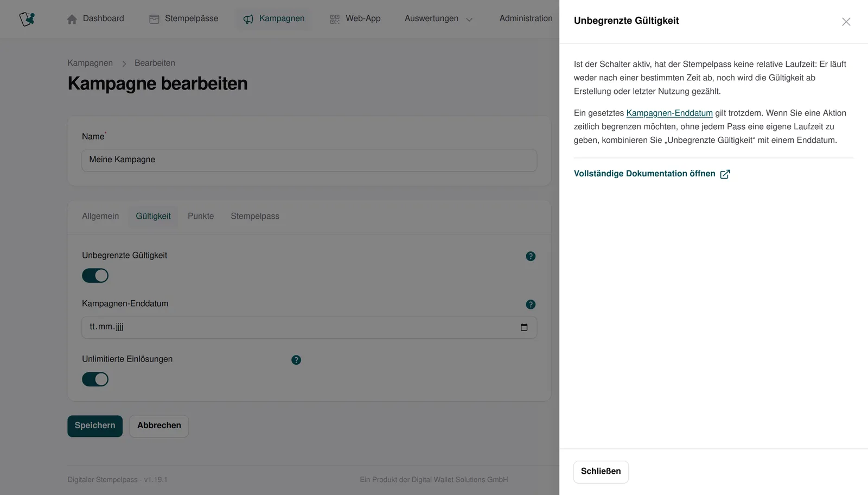Open Vollständige Dokumentation öffnen link
Screen dimensions: 868x495
pos(652,174)
